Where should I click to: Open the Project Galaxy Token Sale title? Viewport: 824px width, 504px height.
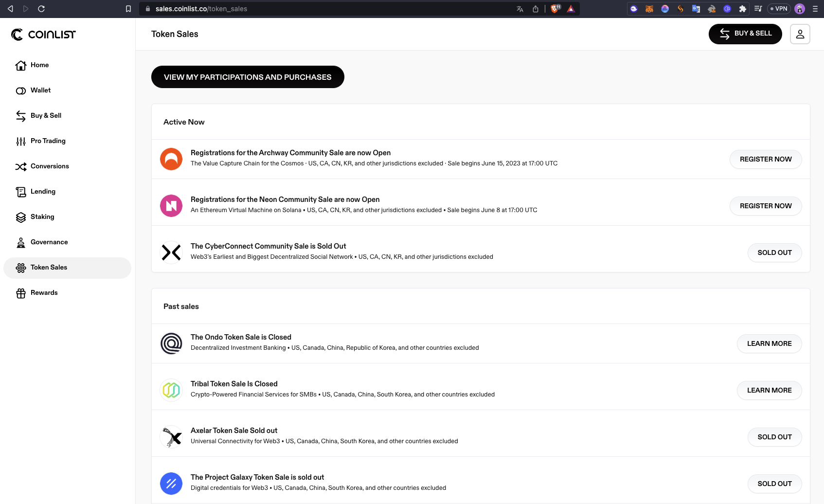coord(257,477)
